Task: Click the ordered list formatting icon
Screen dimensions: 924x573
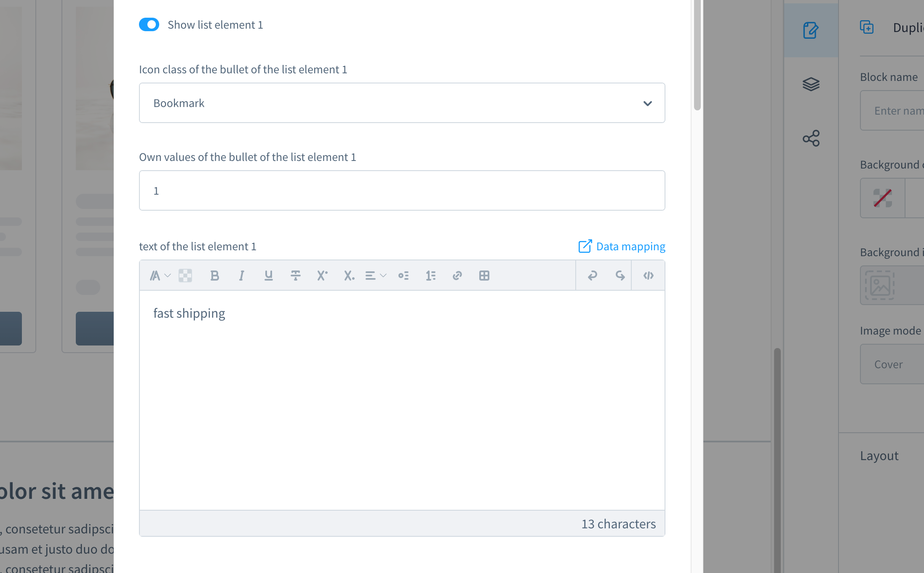Action: 430,275
